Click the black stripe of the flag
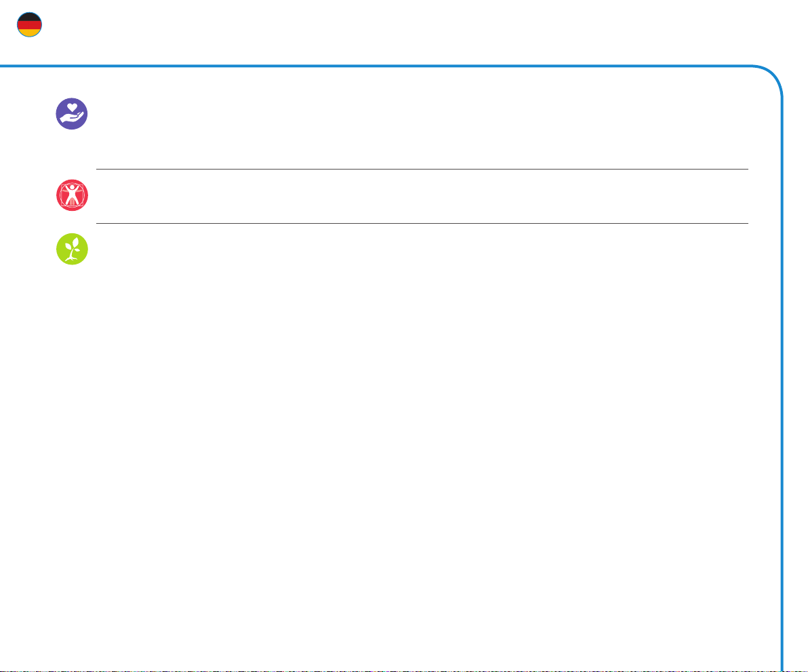Viewport: 808px width, 672px height. 29,17
